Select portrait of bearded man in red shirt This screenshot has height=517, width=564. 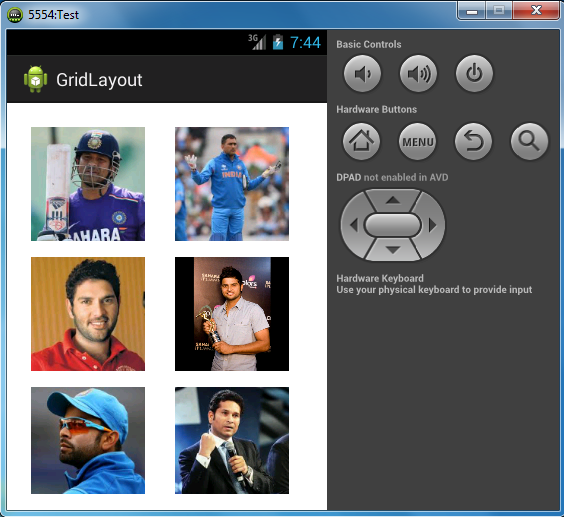88,314
